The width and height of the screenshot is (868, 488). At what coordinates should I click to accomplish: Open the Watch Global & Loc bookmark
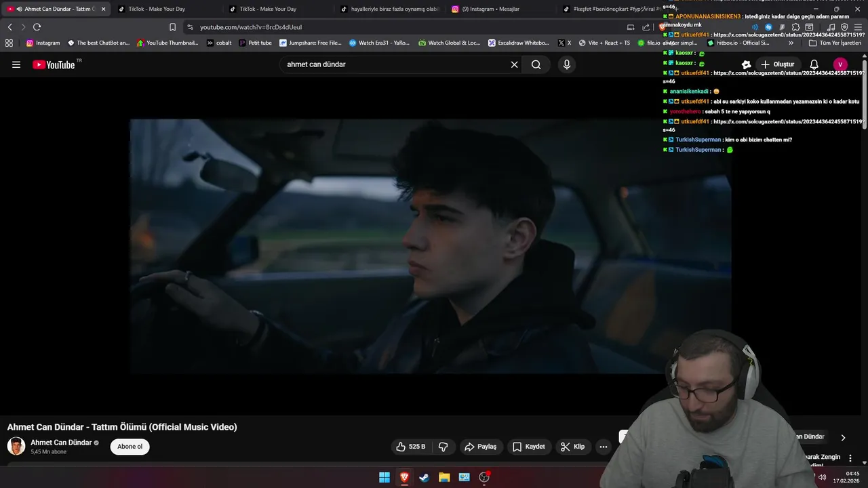tap(449, 43)
